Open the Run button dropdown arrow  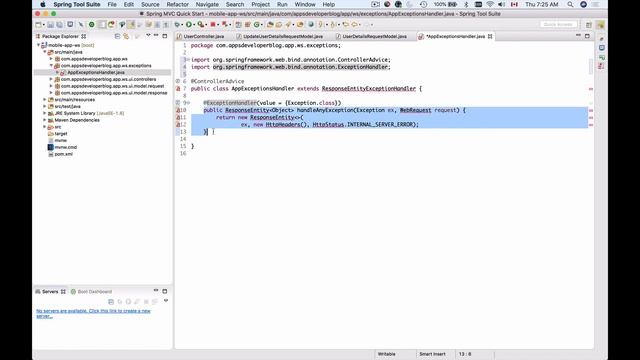(x=194, y=25)
